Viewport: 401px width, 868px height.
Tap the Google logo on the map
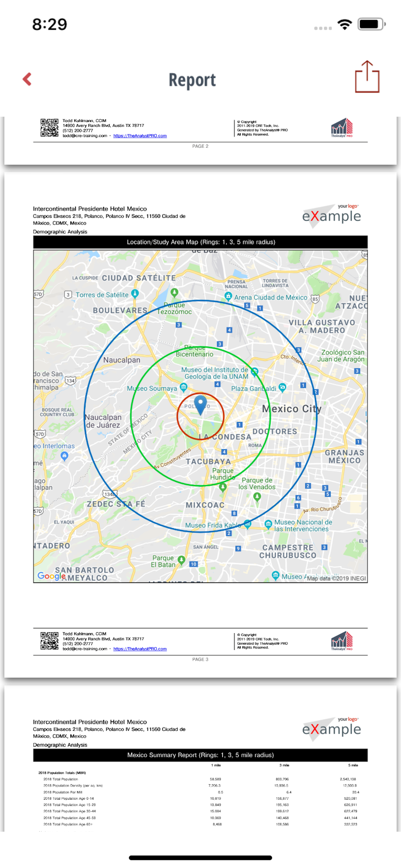click(52, 576)
